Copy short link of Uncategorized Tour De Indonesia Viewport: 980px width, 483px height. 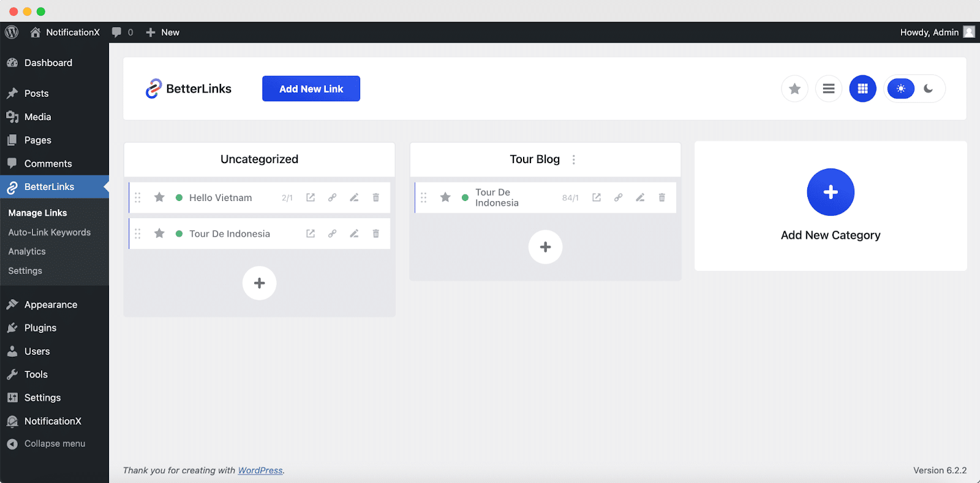332,234
